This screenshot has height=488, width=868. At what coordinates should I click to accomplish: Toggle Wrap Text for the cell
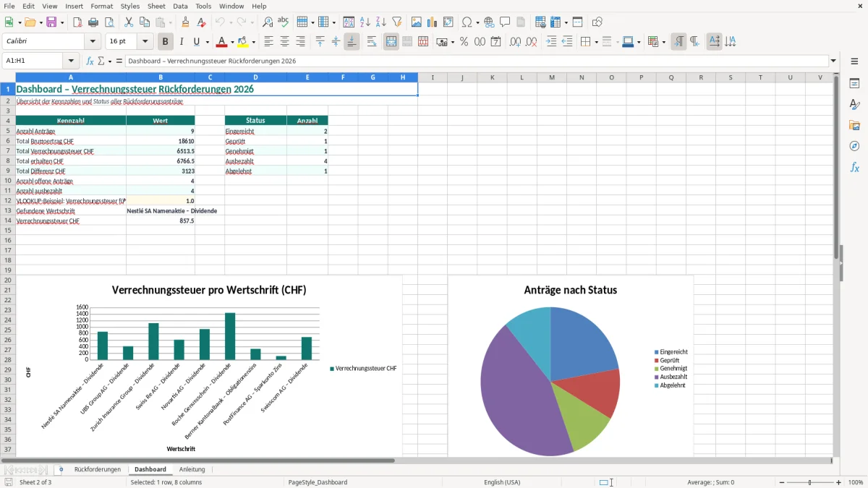tap(372, 42)
